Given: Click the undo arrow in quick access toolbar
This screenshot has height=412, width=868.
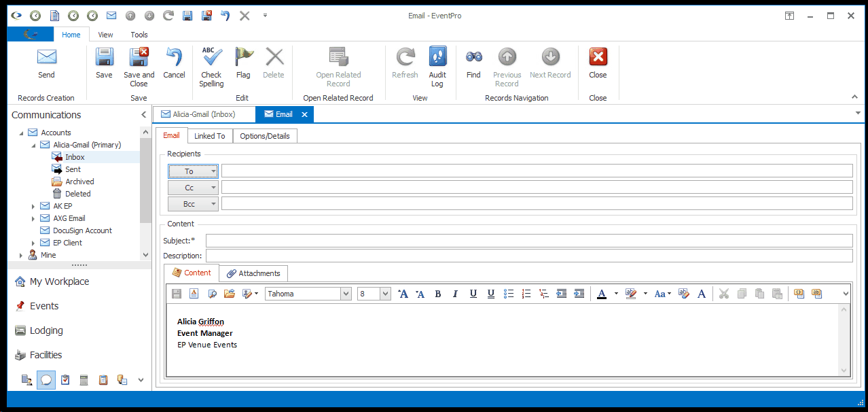Looking at the screenshot, I should 225,16.
